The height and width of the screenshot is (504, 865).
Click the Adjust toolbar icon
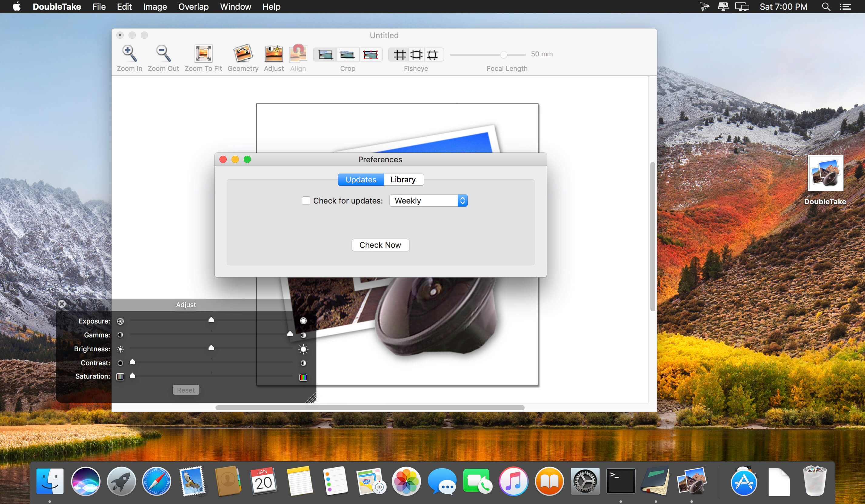tap(274, 54)
